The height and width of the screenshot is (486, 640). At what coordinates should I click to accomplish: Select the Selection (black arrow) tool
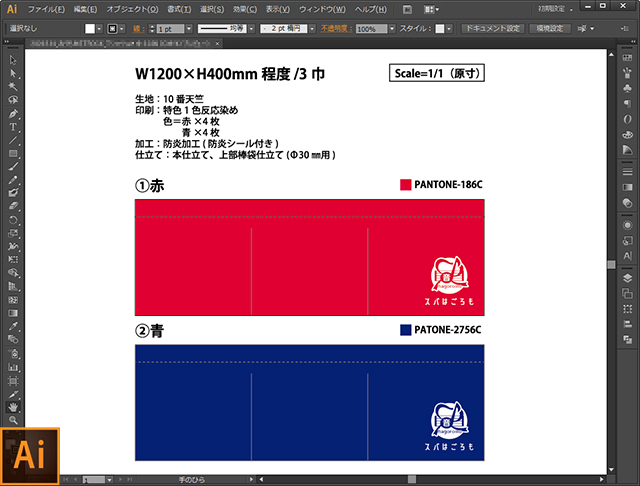click(x=13, y=60)
